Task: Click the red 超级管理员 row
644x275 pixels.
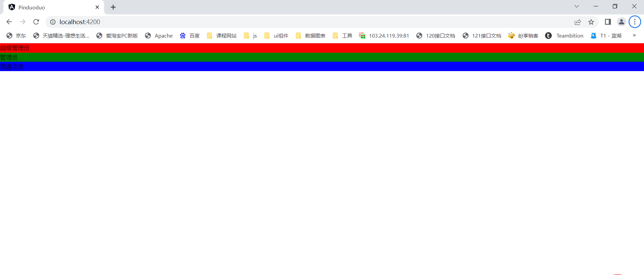Action: [322, 48]
